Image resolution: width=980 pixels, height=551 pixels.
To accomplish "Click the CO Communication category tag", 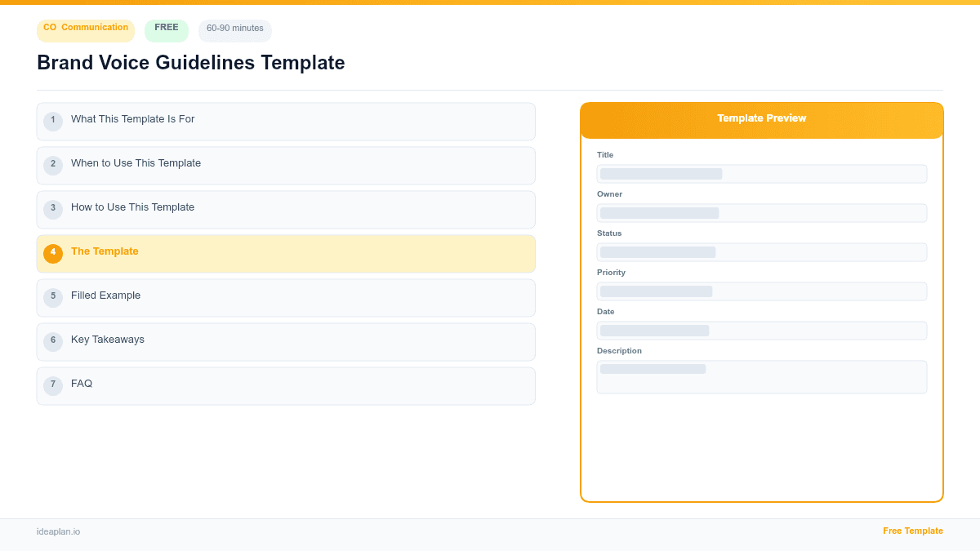I will tap(86, 30).
